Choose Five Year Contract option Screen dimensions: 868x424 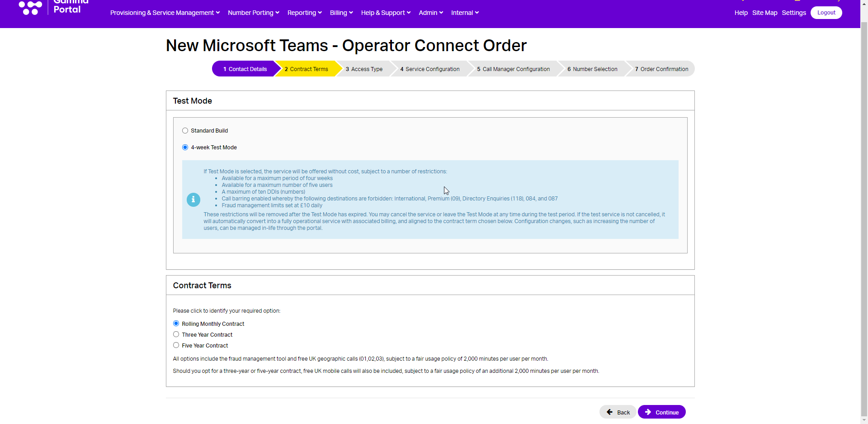[176, 345]
